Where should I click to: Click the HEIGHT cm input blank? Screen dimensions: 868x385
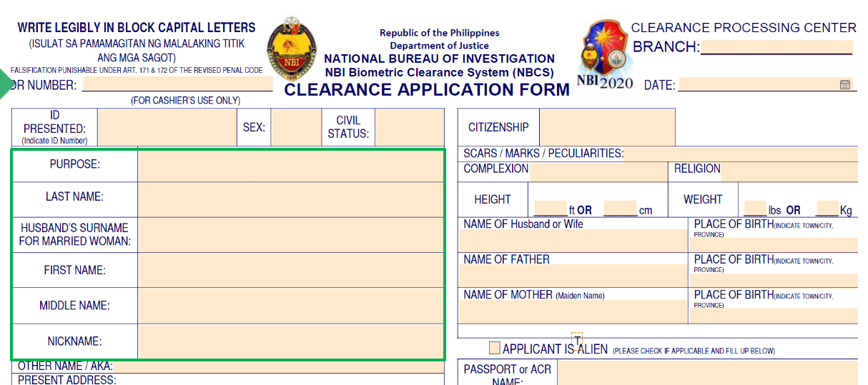point(620,209)
